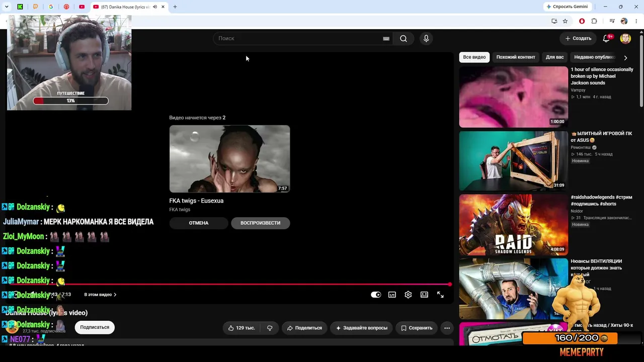This screenshot has height=362, width=644.
Task: Open a new browser tab
Action: [x=175, y=7]
